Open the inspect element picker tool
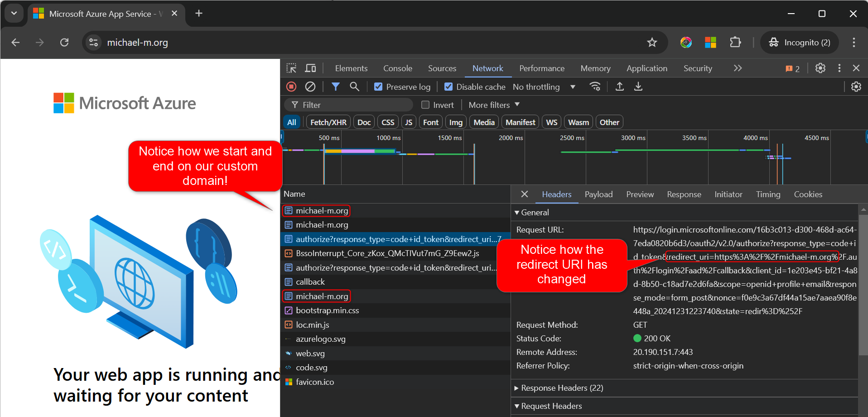The height and width of the screenshot is (417, 868). pos(291,68)
